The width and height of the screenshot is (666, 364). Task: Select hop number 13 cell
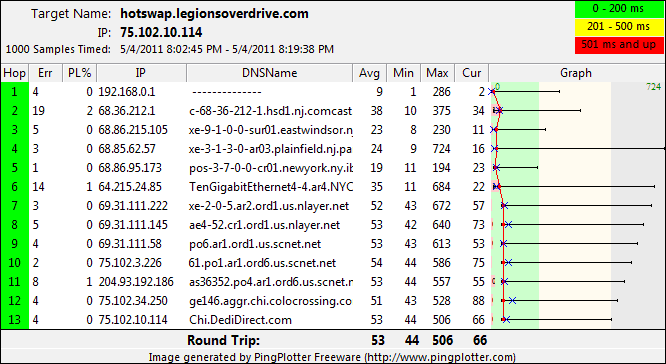(14, 320)
